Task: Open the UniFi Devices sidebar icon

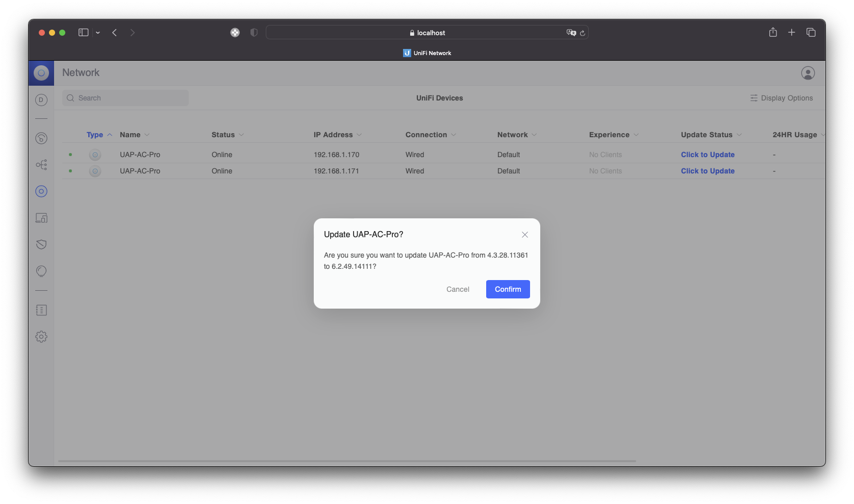Action: tap(41, 191)
